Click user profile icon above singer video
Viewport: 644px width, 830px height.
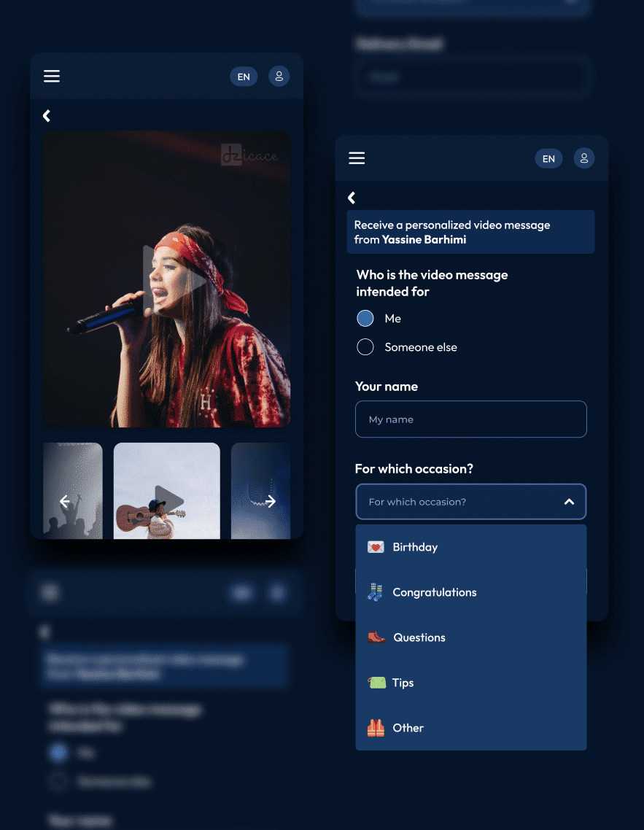point(279,77)
